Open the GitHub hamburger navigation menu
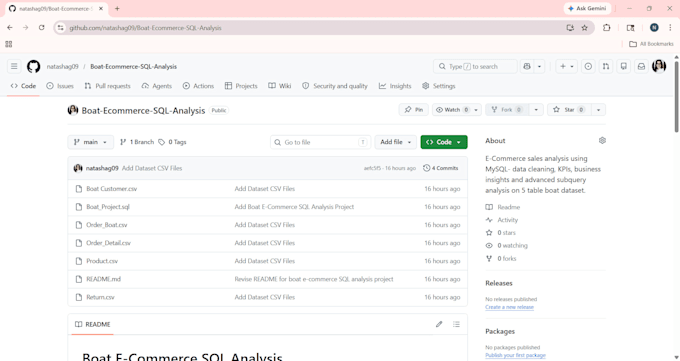 (14, 66)
